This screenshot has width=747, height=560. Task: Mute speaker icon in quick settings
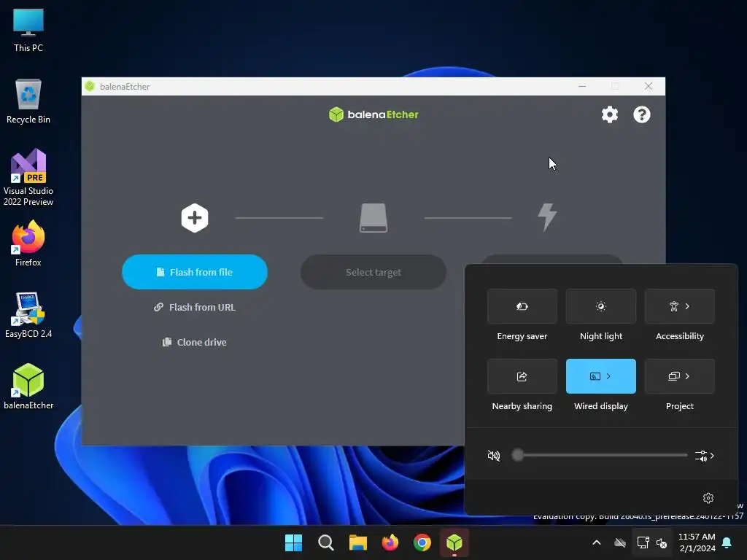[x=494, y=456]
